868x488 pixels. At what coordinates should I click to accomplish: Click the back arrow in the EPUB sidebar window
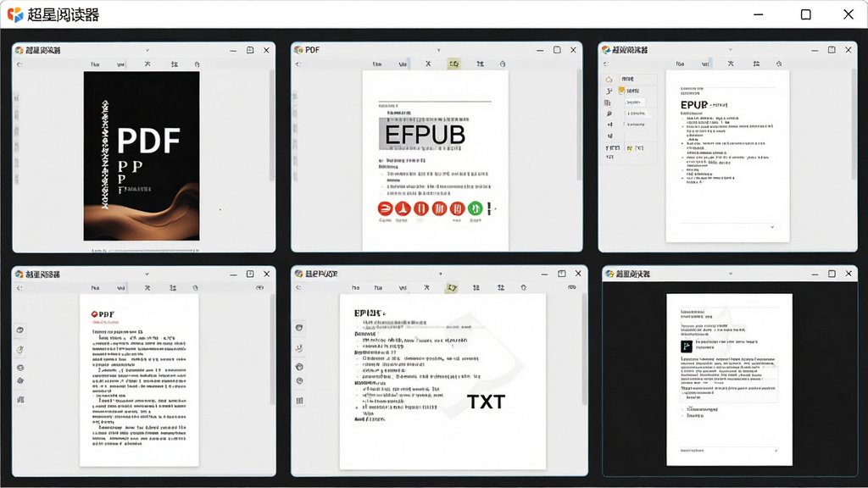[x=606, y=64]
